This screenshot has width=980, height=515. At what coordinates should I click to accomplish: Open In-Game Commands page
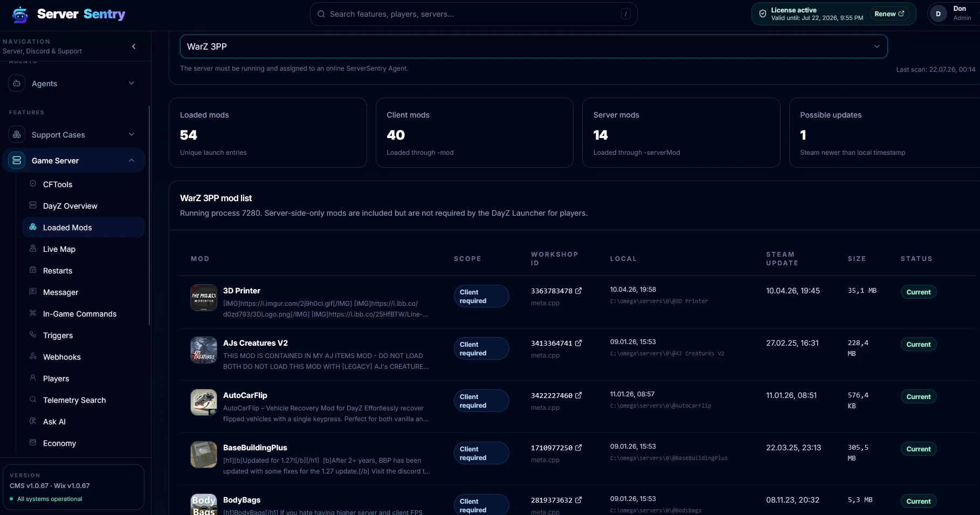click(x=84, y=314)
